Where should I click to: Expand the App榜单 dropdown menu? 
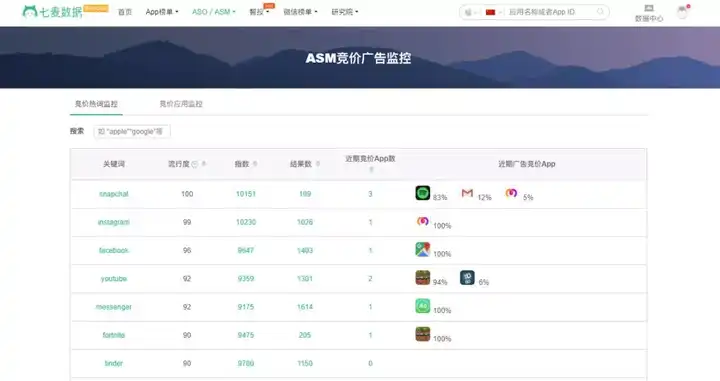tap(162, 12)
